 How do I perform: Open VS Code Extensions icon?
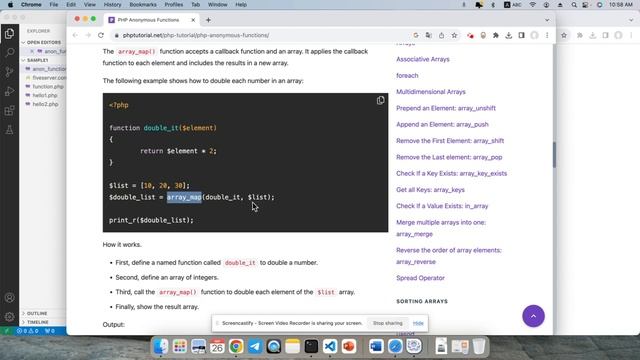[x=9, y=111]
